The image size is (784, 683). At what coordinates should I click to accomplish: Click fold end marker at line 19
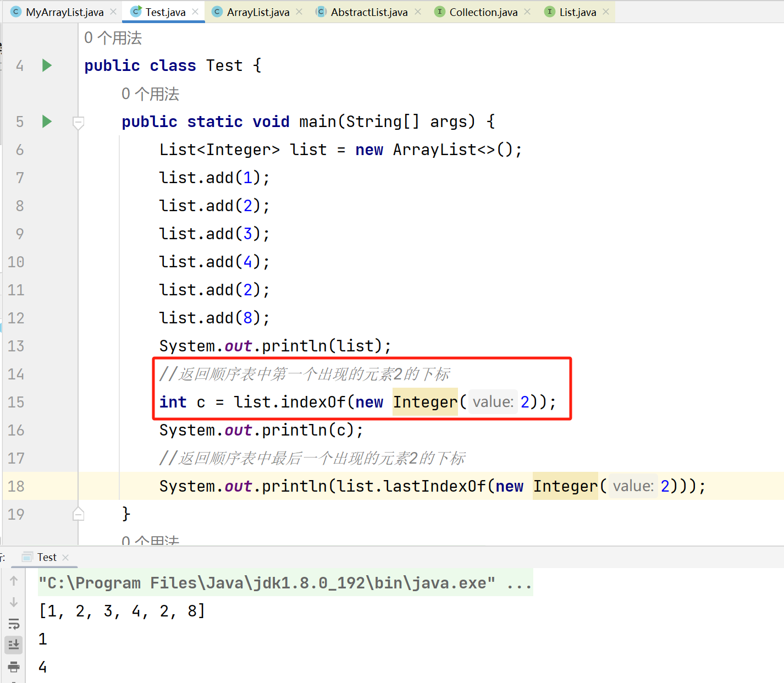click(79, 514)
